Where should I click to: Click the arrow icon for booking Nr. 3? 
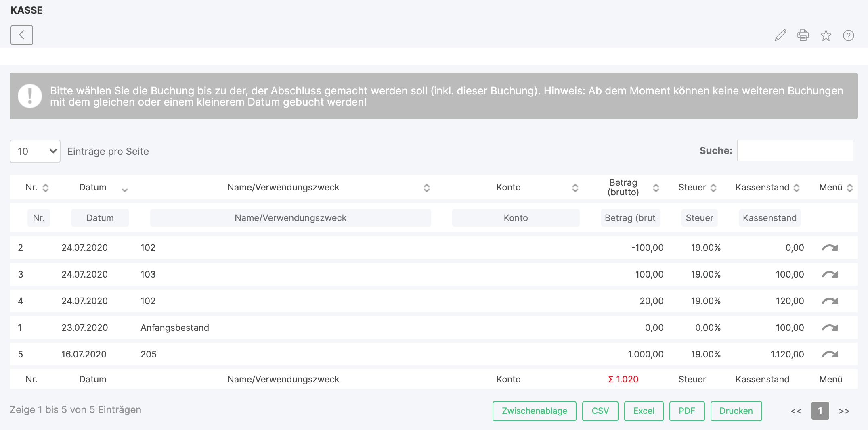click(x=830, y=274)
